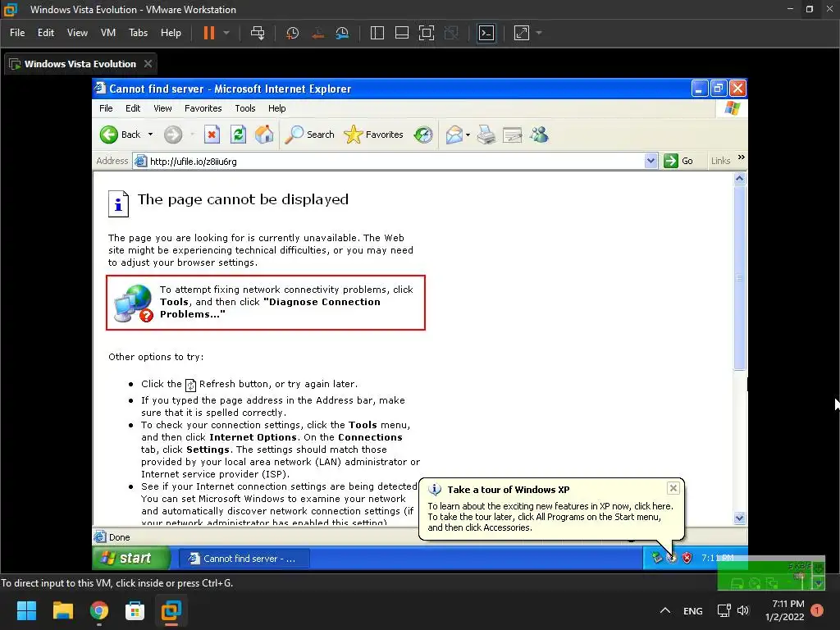Click the XP start button
This screenshot has height=630, width=840.
tap(132, 558)
